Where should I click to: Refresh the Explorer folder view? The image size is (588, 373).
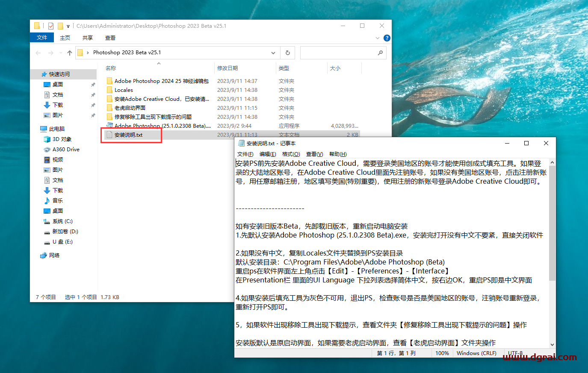(288, 53)
